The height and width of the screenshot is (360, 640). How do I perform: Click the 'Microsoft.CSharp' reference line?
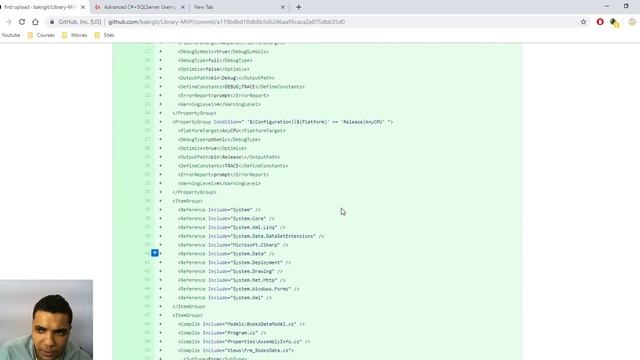(233, 245)
